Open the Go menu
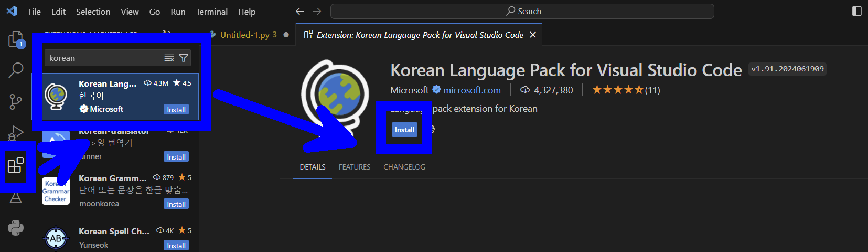Viewport: 868px width, 252px height. [x=155, y=12]
